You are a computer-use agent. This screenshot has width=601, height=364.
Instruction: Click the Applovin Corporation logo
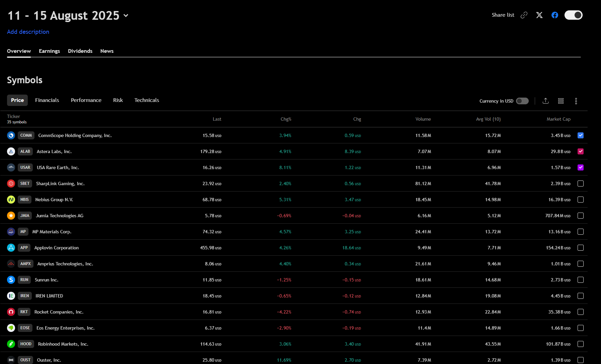(x=11, y=248)
